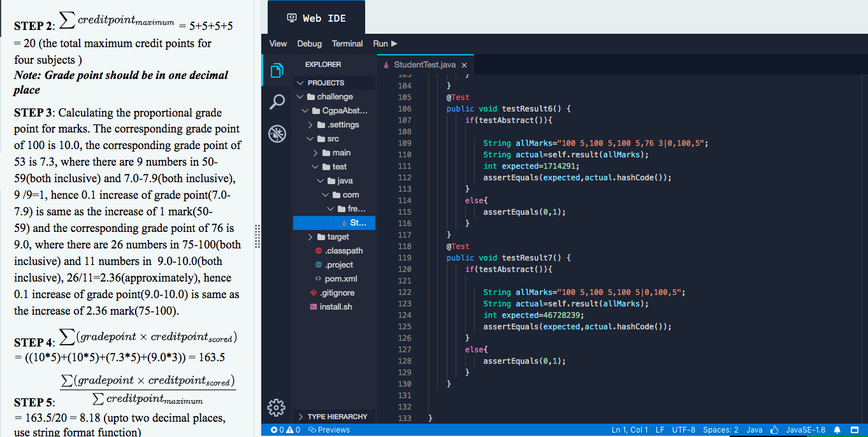Viewport: 868px width, 437px height.
Task: Select the Search icon in the activity bar
Action: pos(277,102)
